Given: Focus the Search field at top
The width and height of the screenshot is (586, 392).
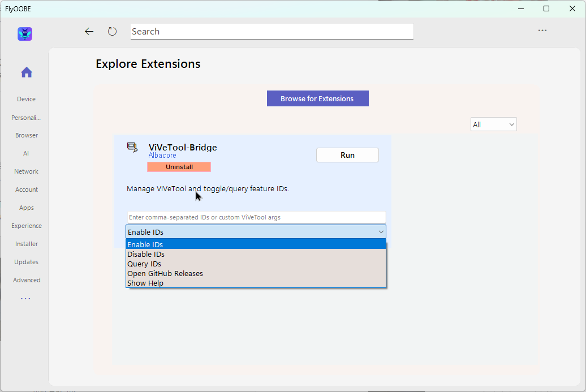Looking at the screenshot, I should (x=272, y=31).
